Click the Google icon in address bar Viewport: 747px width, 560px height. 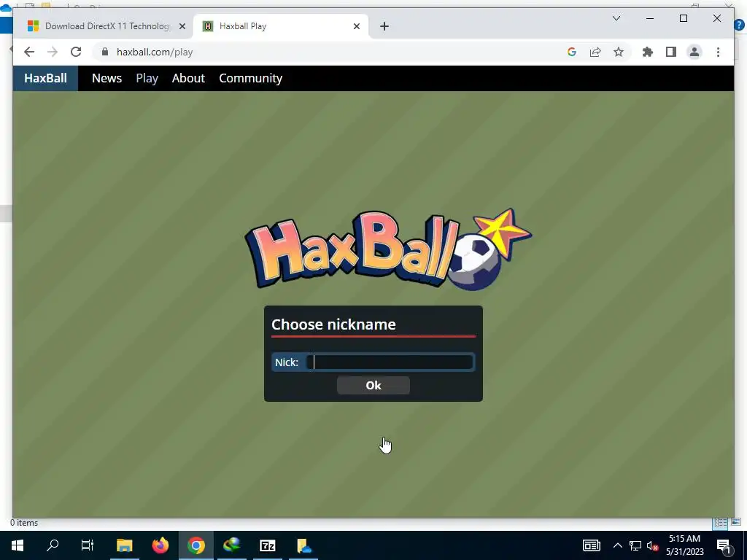click(x=572, y=52)
